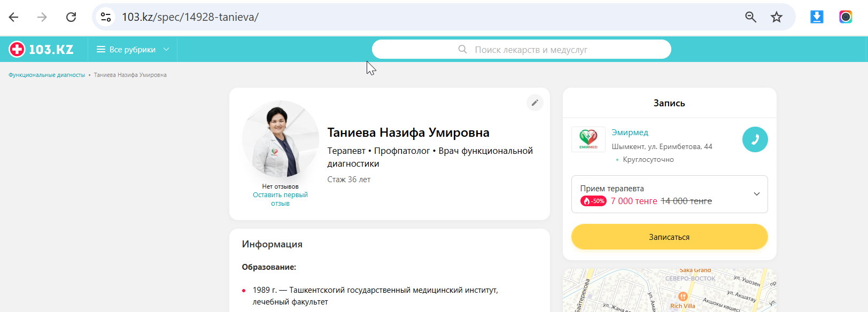Click the Запись panel heading

669,103
